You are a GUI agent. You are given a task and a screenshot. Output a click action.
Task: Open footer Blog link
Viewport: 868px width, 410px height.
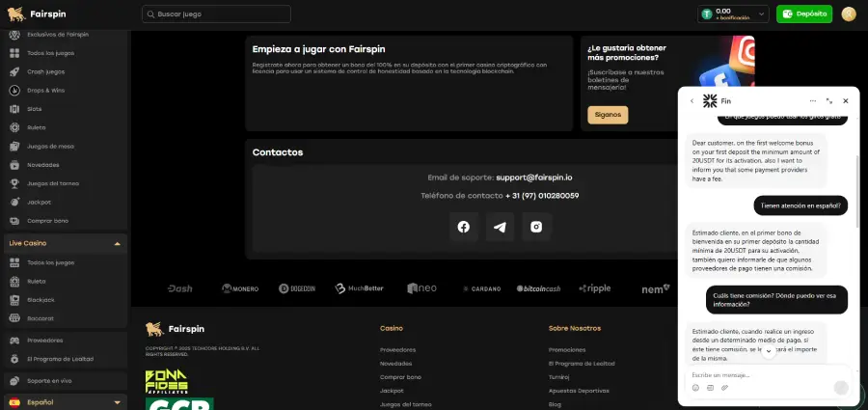click(555, 404)
